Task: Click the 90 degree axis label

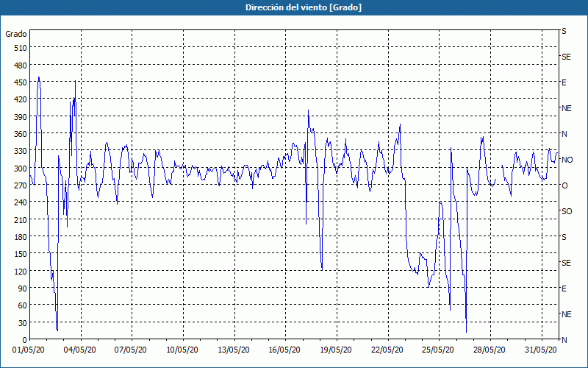Action: tap(23, 288)
